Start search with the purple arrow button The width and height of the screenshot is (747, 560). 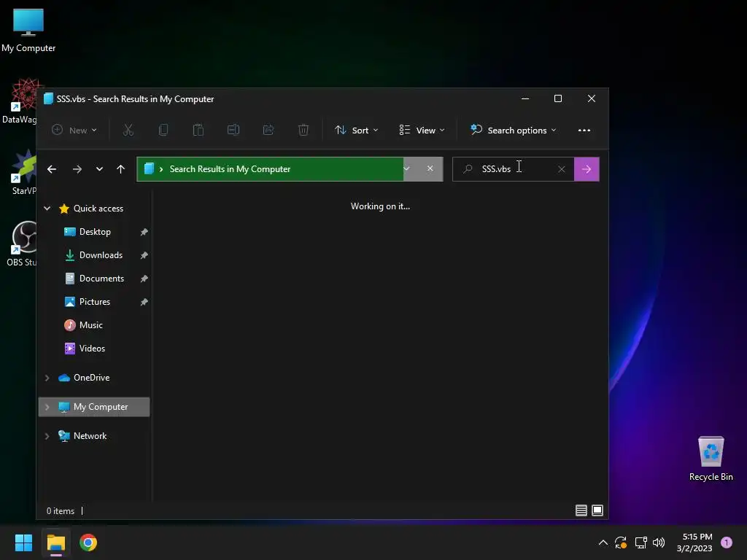(587, 169)
